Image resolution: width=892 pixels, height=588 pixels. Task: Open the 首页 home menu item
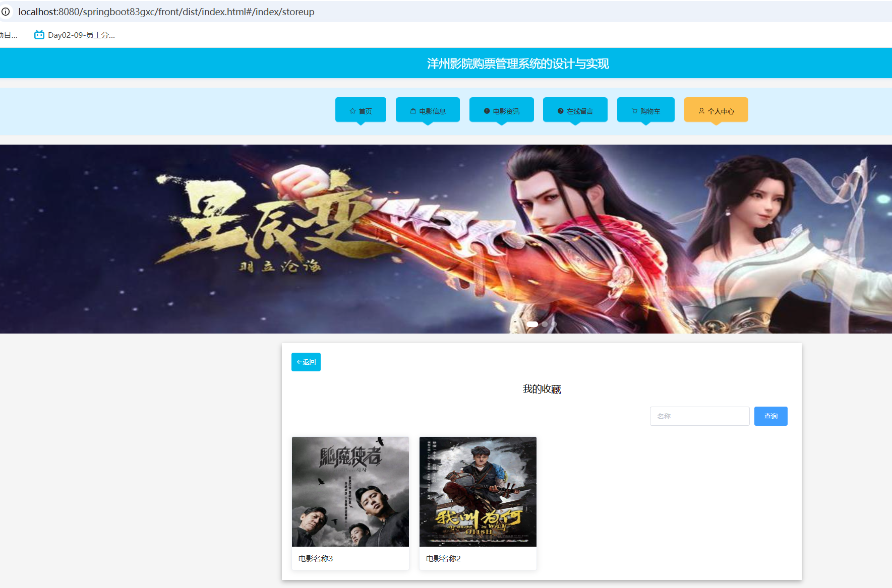(x=361, y=110)
